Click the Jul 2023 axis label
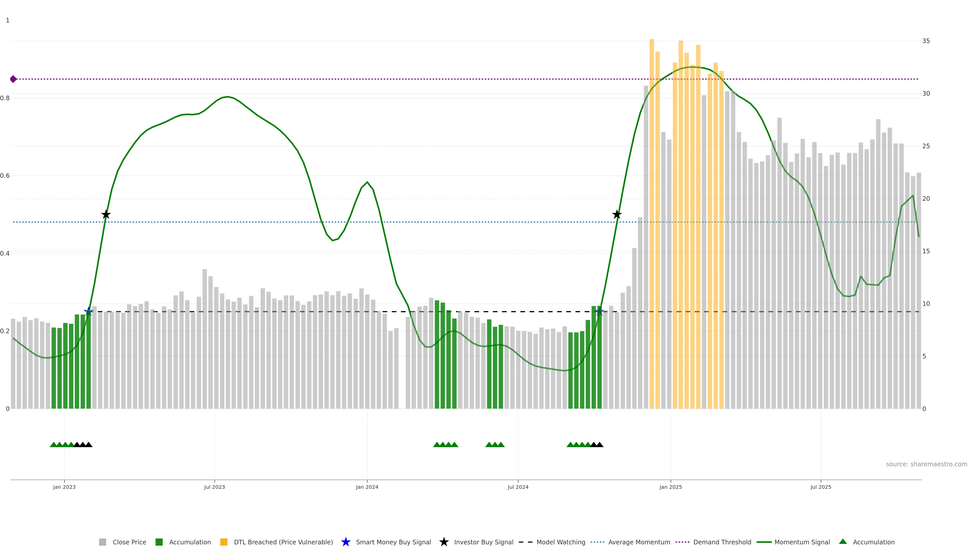980x551 pixels. coord(214,487)
